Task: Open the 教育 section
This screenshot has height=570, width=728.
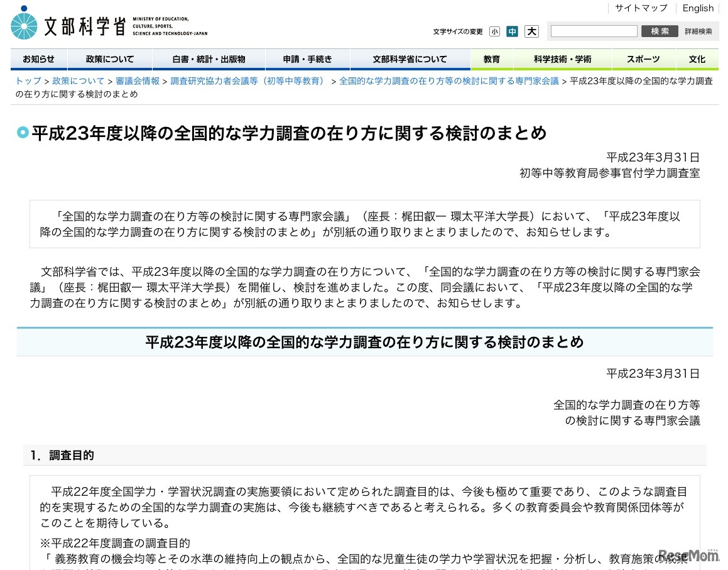Action: coord(492,58)
